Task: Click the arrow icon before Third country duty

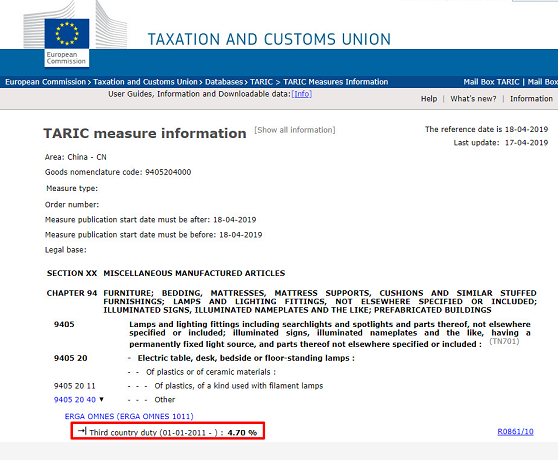Action: (x=82, y=431)
